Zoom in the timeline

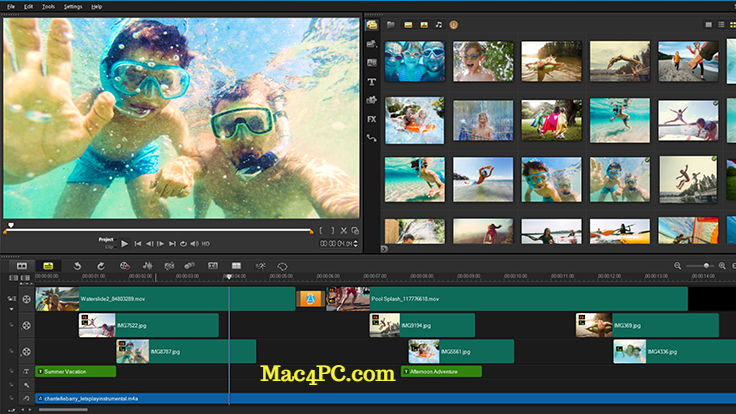(722, 266)
